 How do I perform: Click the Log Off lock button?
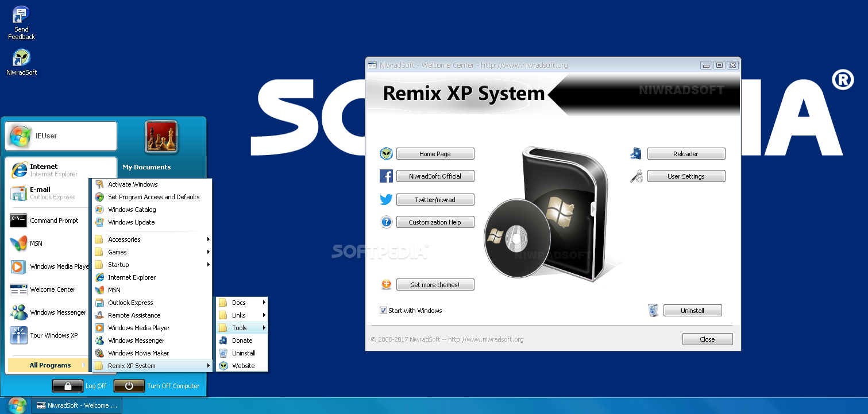tap(68, 386)
